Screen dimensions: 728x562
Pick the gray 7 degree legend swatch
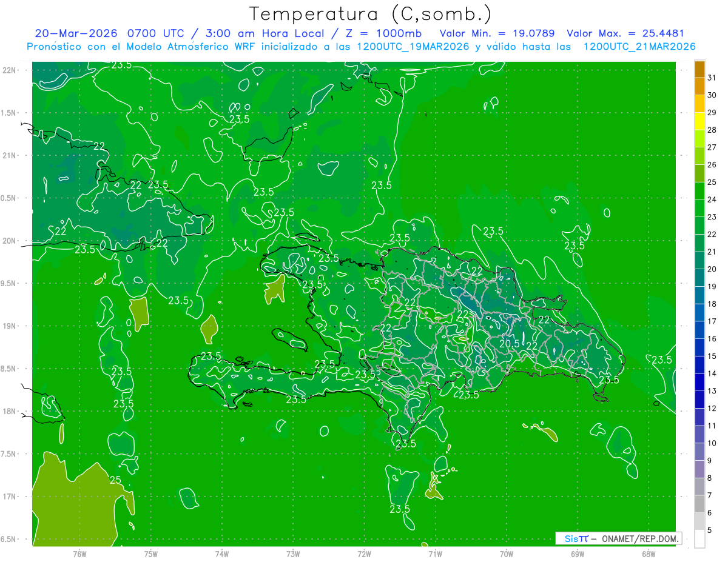point(699,487)
